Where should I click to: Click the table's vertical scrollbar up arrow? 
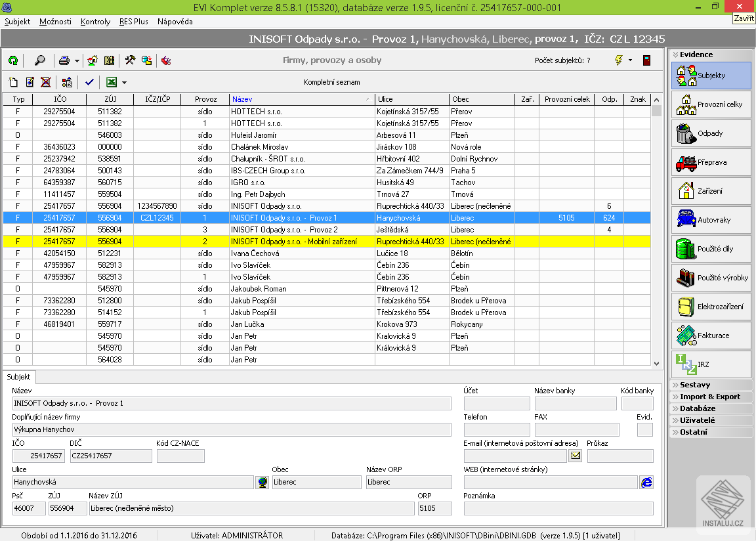click(x=657, y=99)
